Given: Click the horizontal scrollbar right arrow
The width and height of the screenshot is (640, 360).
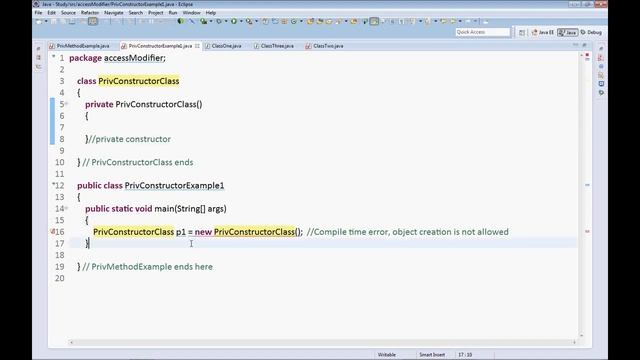Looking at the screenshot, I should 574,342.
